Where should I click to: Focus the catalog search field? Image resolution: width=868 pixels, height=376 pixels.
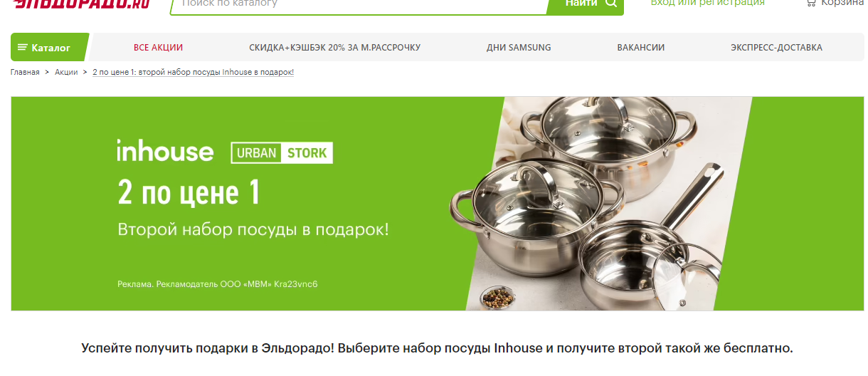pos(359,4)
